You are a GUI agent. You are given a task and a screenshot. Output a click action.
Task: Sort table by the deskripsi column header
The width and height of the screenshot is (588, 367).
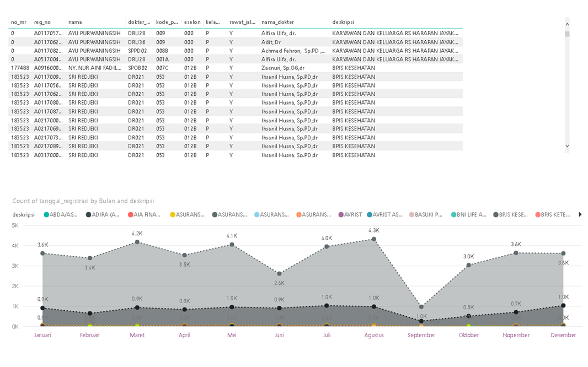click(343, 22)
